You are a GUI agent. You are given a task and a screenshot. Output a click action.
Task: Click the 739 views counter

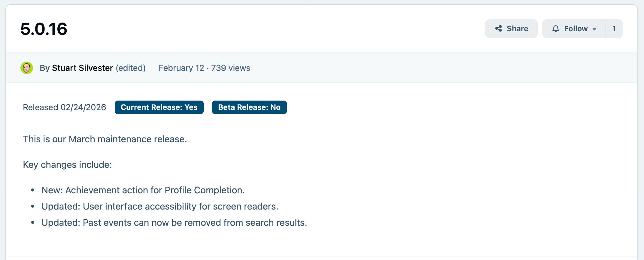[231, 68]
